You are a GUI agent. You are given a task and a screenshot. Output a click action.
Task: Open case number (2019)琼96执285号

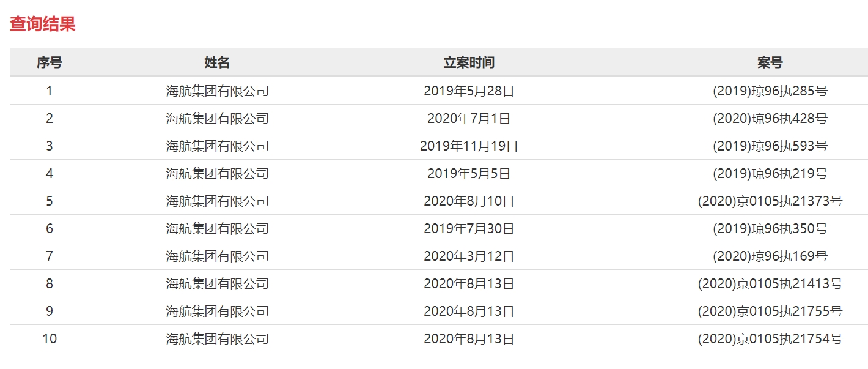click(x=770, y=91)
